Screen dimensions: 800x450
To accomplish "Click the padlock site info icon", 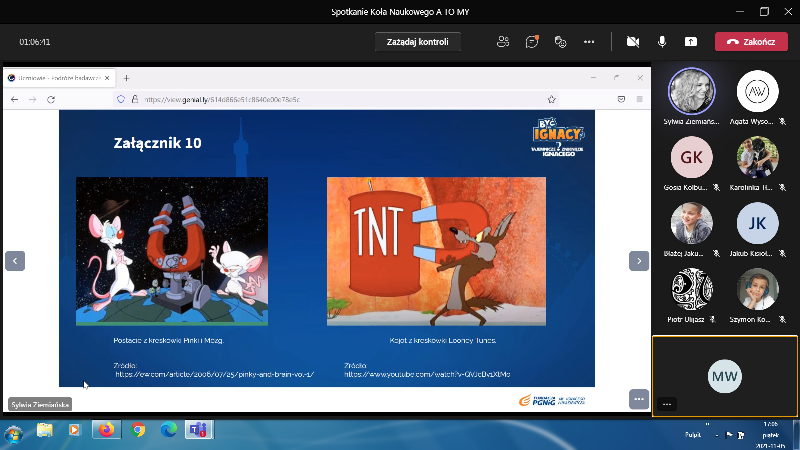I will 135,99.
